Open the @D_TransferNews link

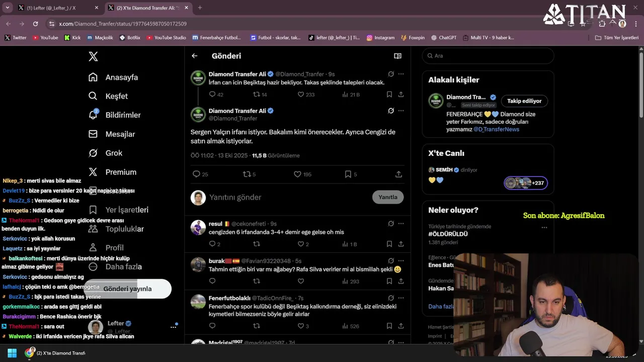(496, 129)
